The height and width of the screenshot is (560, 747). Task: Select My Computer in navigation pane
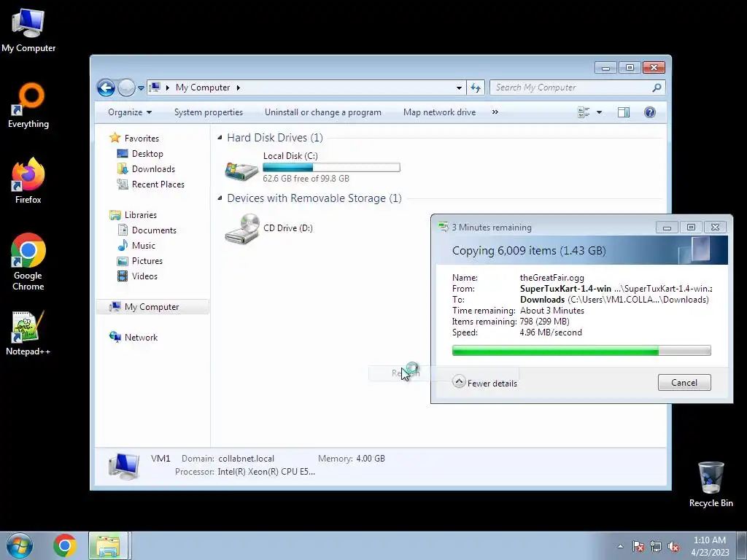click(x=152, y=307)
